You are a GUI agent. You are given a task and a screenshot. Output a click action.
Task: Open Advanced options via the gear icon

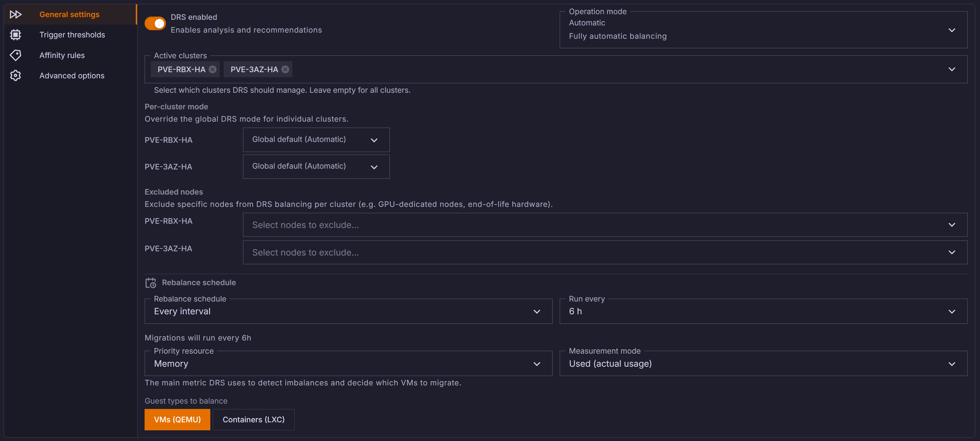pos(15,75)
